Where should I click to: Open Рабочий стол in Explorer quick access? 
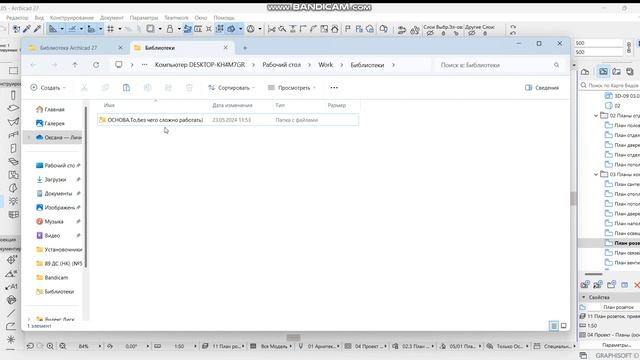(57, 166)
